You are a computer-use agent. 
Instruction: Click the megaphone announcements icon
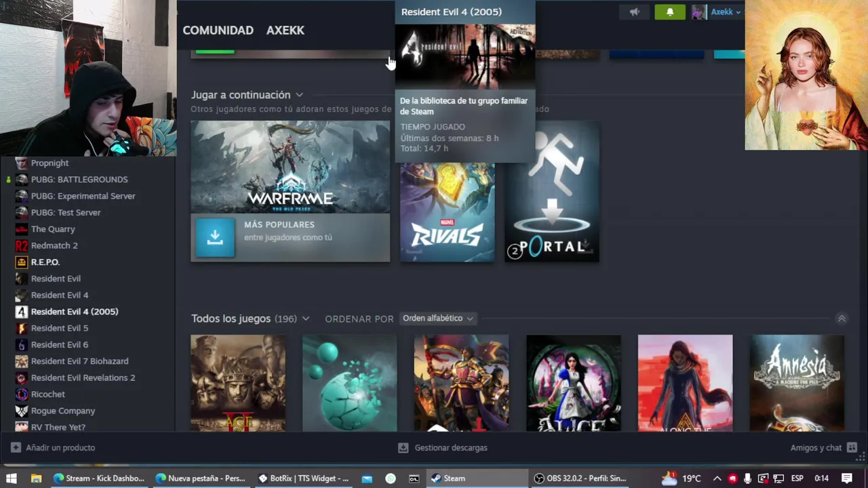tap(634, 12)
